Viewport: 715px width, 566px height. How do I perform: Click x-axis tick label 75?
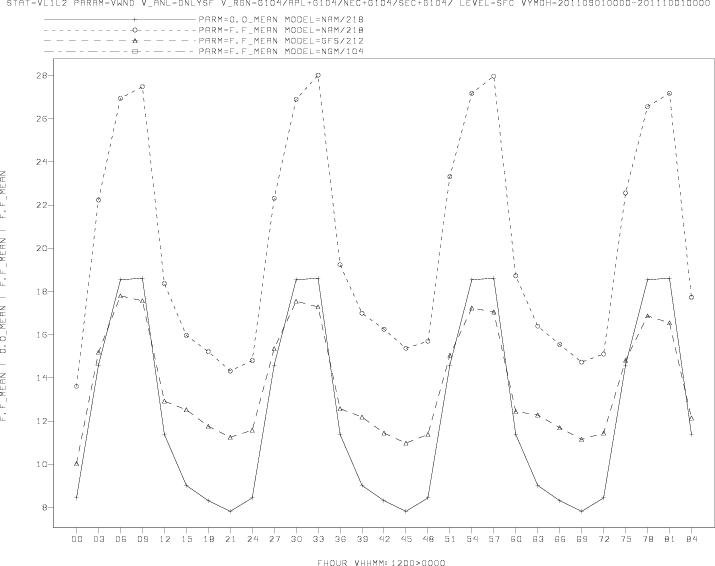click(625, 539)
